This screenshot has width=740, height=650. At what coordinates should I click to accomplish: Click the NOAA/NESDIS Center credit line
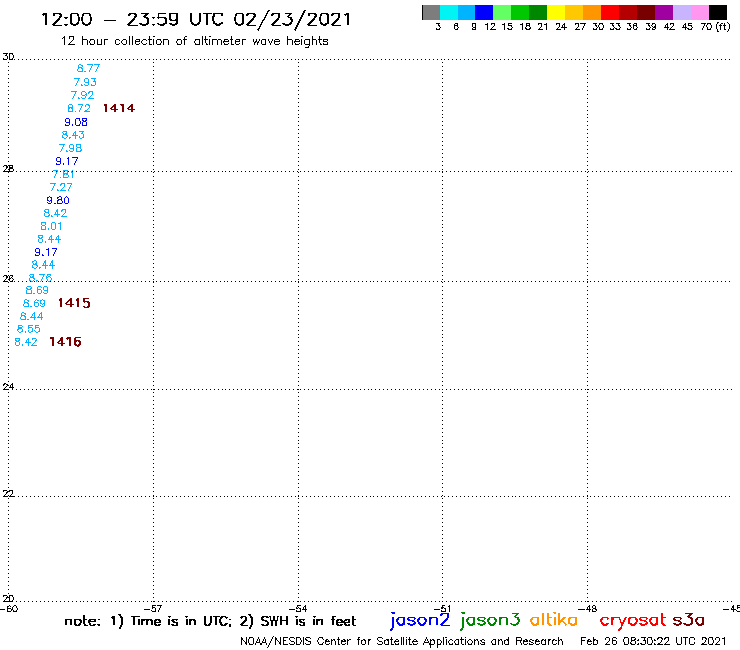[402, 642]
